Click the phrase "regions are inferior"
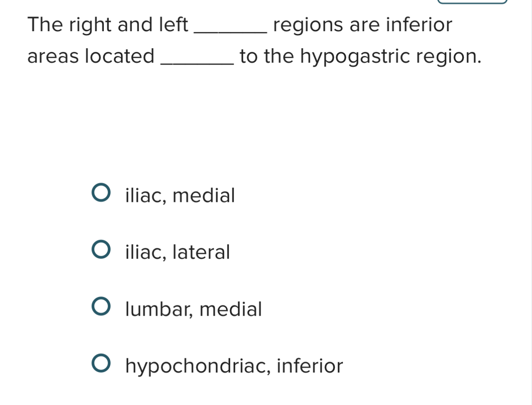This screenshot has height=405, width=532. (x=361, y=24)
